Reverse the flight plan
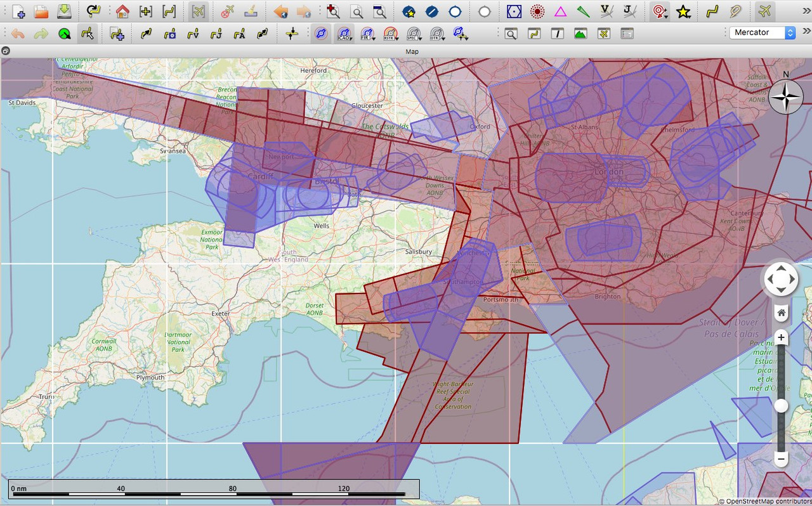The width and height of the screenshot is (812, 506). tap(263, 34)
